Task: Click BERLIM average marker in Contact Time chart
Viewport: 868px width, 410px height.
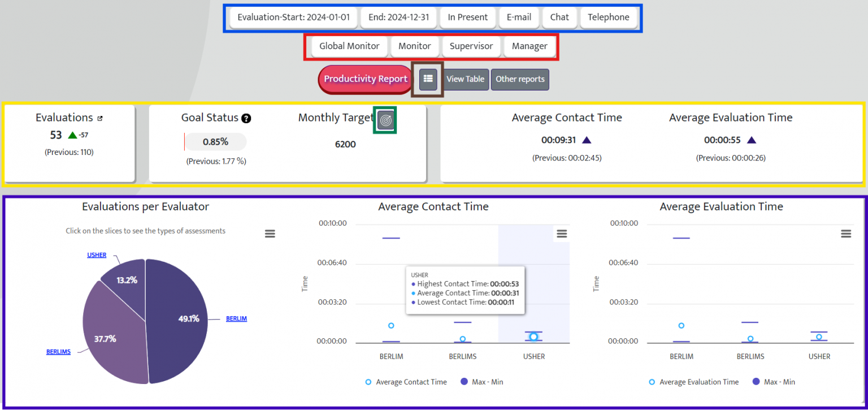Action: (x=391, y=326)
